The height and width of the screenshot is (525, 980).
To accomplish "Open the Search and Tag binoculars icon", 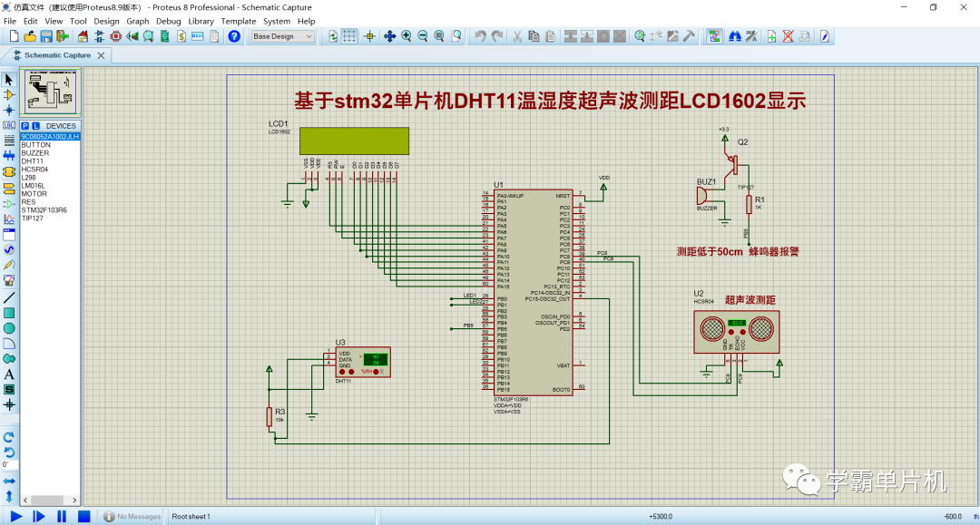I will 737,36.
